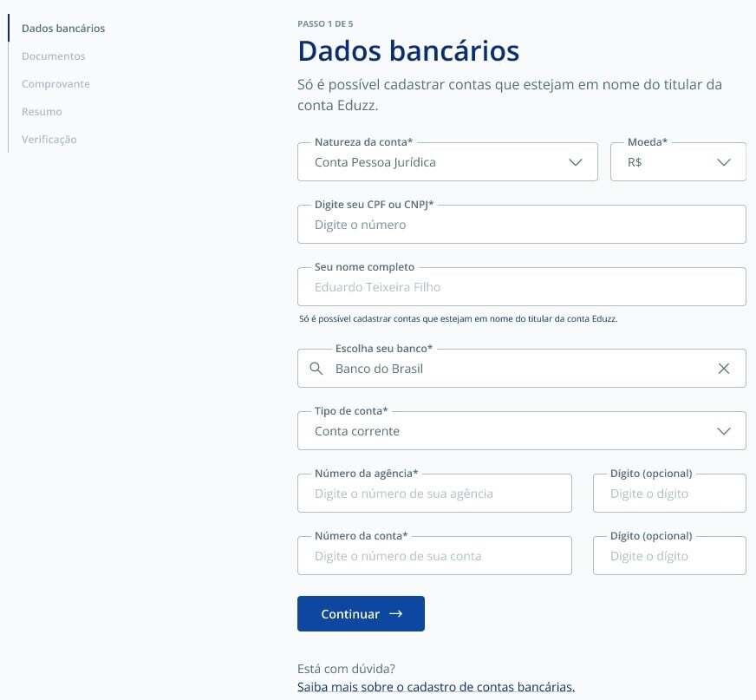Select Documentos in the side menu
The height and width of the screenshot is (700, 756).
[54, 56]
